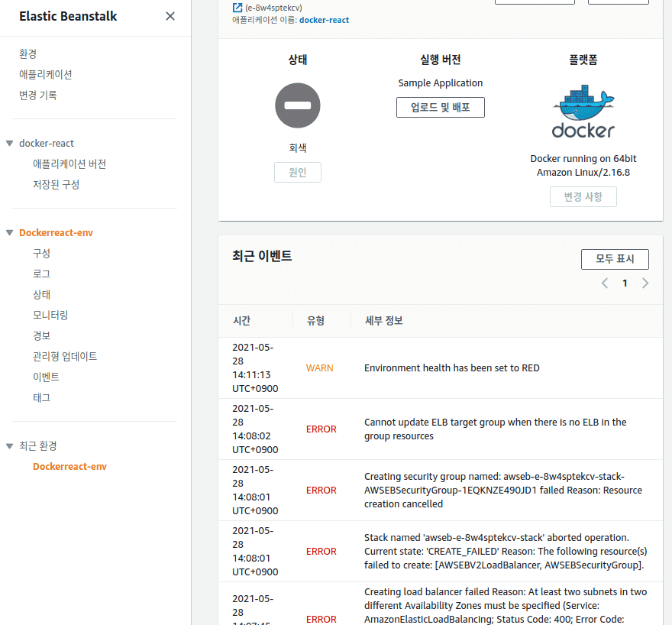Open external link icon beside e-8w4sptekcv
This screenshot has height=625, width=672.
tap(237, 8)
